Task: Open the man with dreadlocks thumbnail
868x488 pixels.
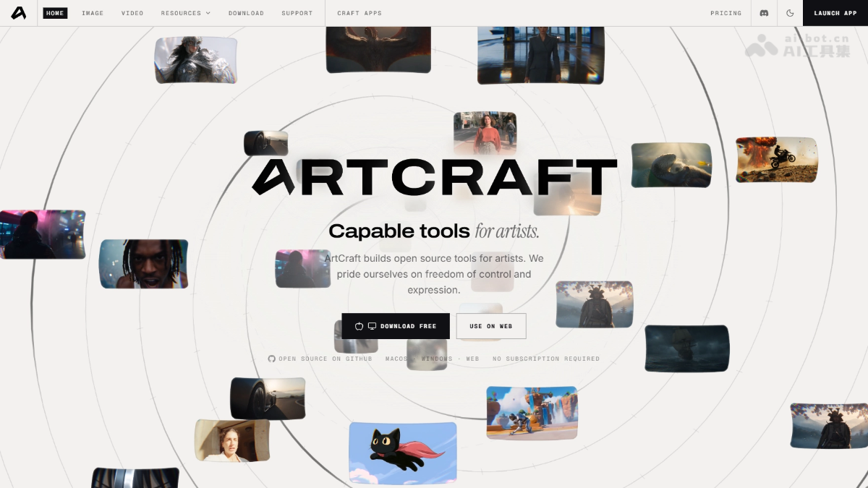Action: coord(144,264)
